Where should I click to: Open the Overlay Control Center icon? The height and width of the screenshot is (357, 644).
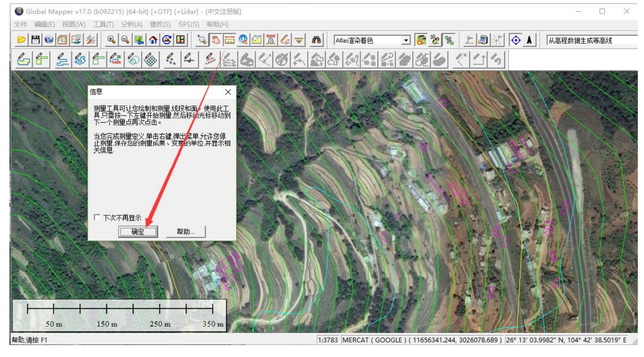tap(62, 40)
